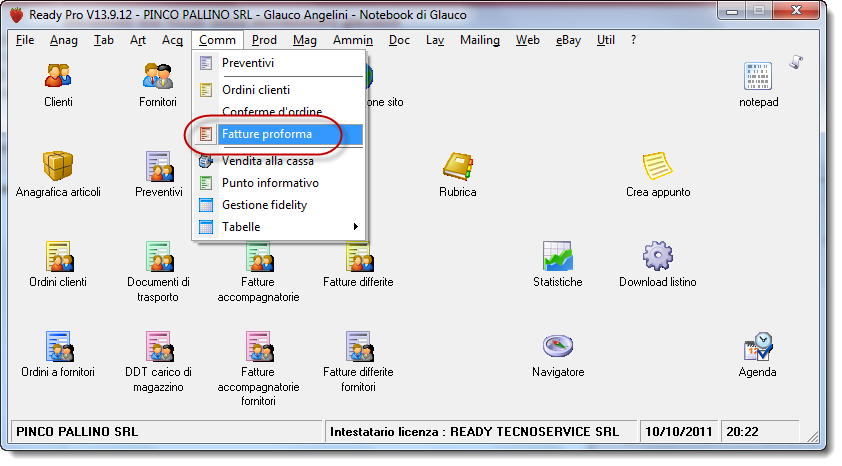Click PINCO PALLINO SRL status bar text
The height and width of the screenshot is (466, 842).
pos(77,432)
